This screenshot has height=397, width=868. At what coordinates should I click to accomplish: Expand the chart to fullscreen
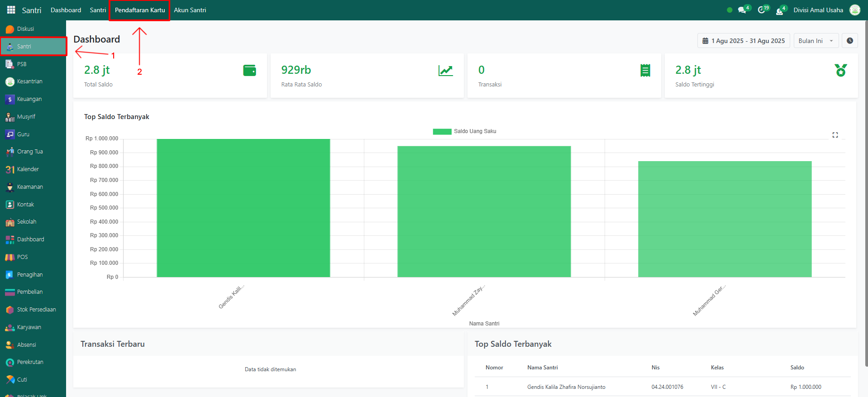pyautogui.click(x=835, y=135)
